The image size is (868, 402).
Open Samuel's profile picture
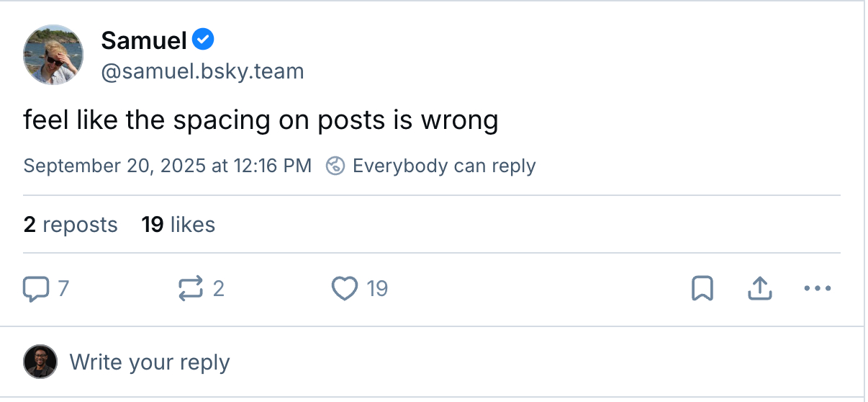[53, 55]
